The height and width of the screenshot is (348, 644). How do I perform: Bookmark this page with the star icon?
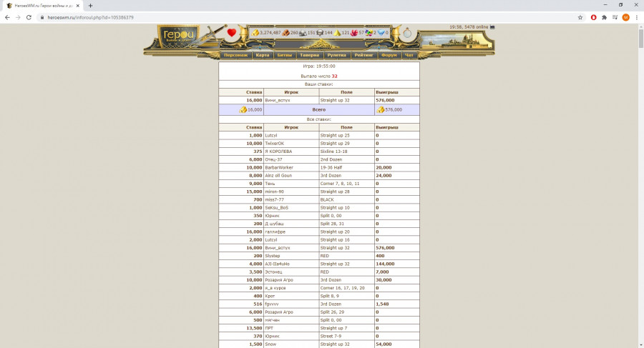coord(580,17)
